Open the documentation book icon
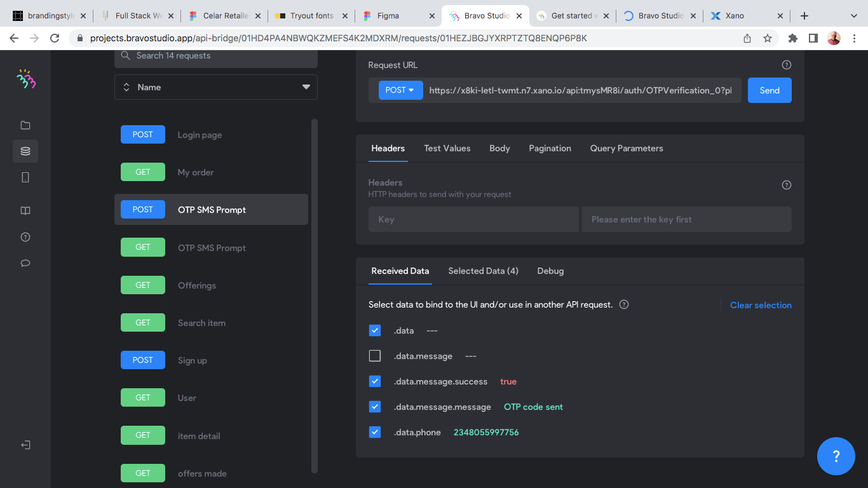Image resolution: width=868 pixels, height=488 pixels. [25, 211]
